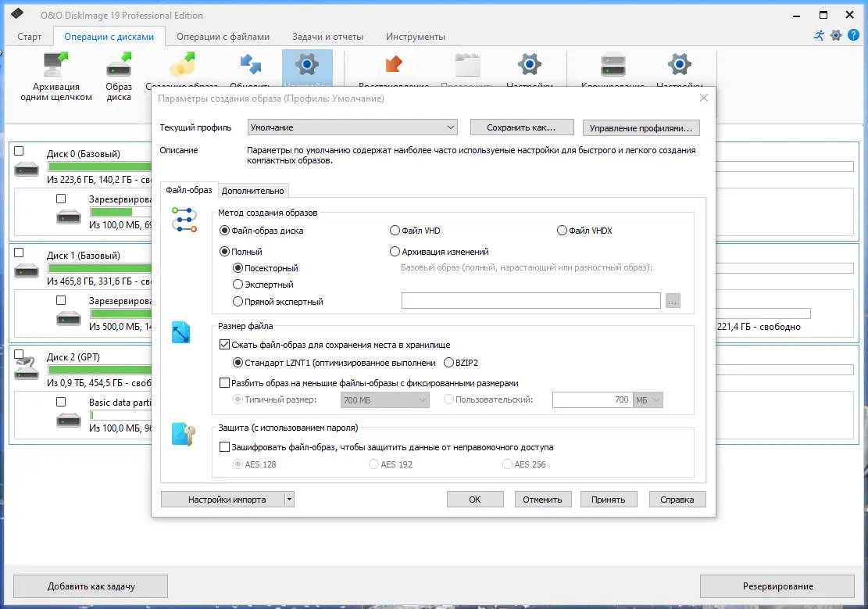Click the O&O DiskImage app logo icon
868x609 pixels.
[x=17, y=14]
